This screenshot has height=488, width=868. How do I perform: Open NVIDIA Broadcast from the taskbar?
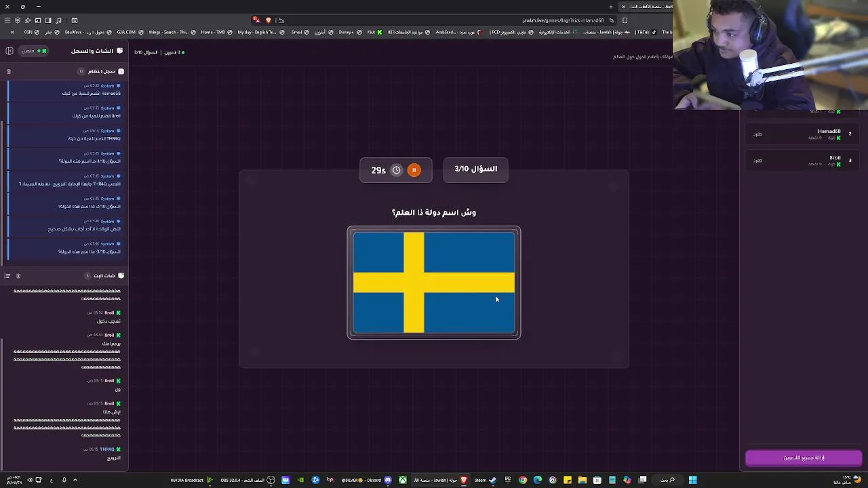[191, 480]
